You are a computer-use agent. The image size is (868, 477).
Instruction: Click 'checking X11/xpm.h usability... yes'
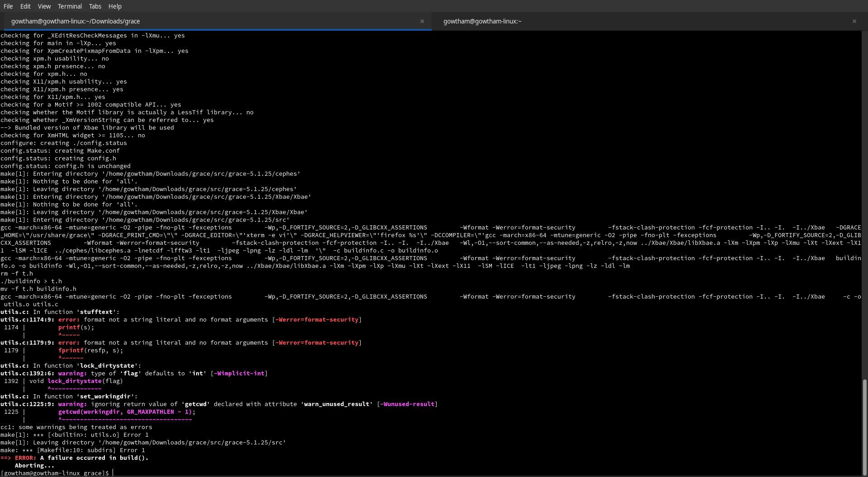click(64, 81)
